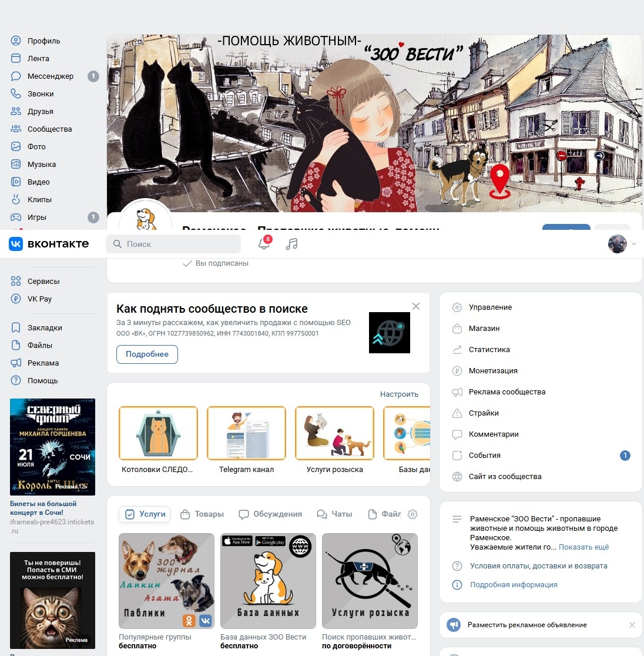
Task: Open Подробная информация link
Action: point(514,584)
